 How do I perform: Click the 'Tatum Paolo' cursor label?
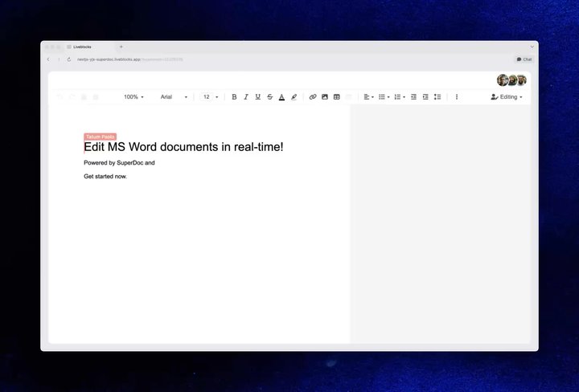pyautogui.click(x=100, y=137)
